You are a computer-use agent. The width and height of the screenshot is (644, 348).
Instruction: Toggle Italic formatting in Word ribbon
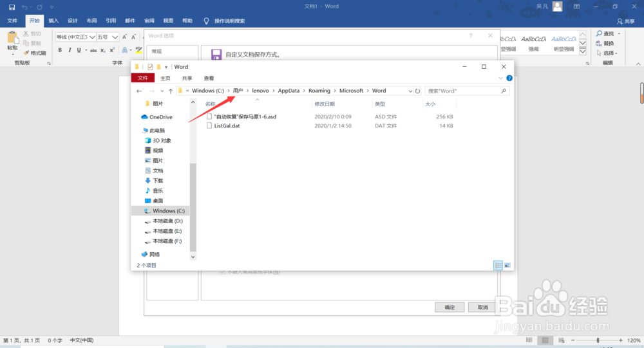point(70,50)
